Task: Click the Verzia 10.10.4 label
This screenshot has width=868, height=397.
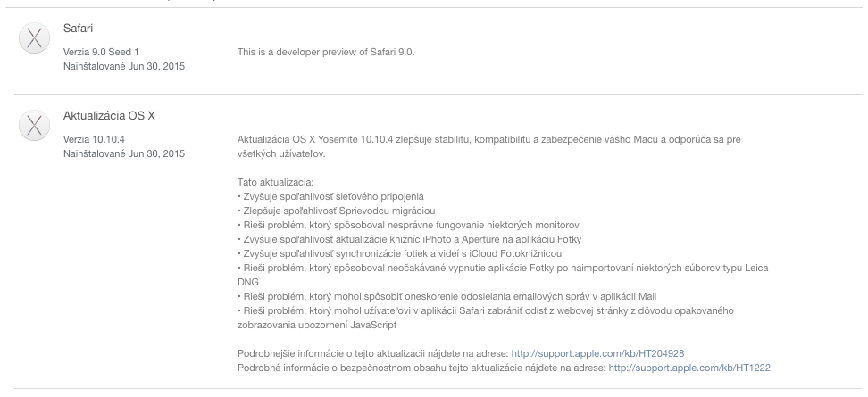Action: 92,140
